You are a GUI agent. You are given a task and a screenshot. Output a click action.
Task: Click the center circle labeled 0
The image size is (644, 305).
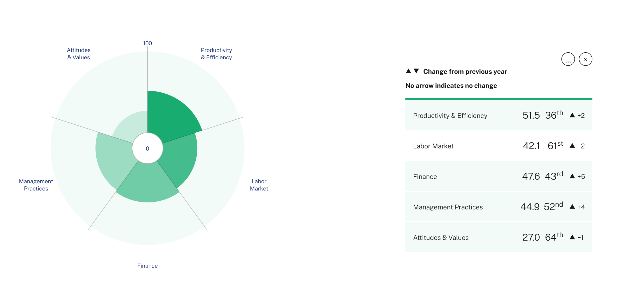pyautogui.click(x=147, y=148)
